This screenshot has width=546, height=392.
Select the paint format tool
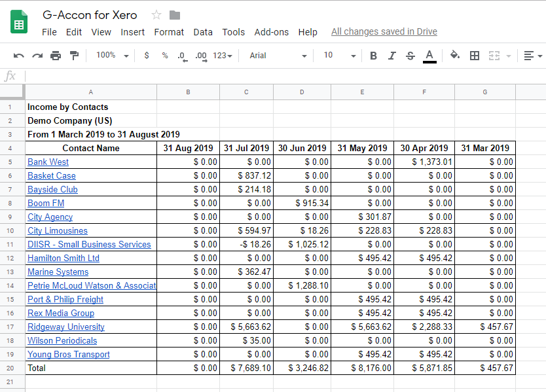(74, 56)
